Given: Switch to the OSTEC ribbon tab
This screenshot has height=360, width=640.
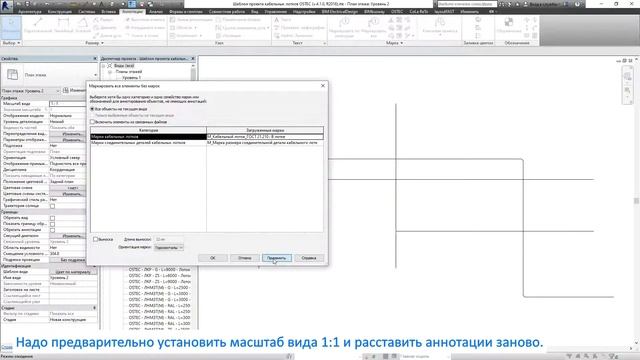Looking at the screenshot, I should click(x=397, y=11).
